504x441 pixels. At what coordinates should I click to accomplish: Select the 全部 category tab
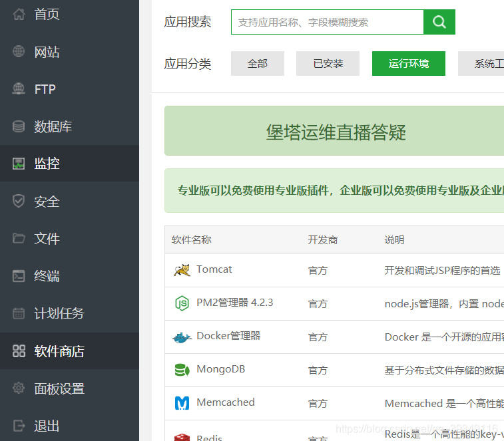(x=258, y=64)
